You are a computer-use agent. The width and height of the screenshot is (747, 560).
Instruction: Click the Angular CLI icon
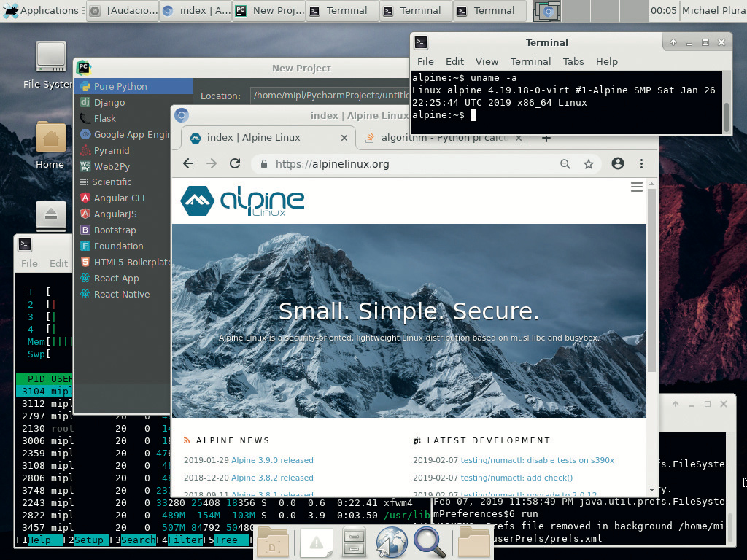tap(85, 198)
